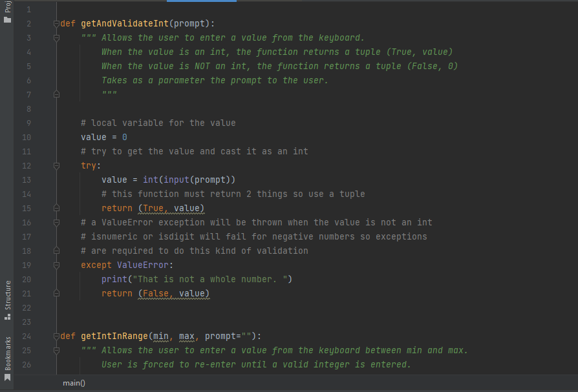The width and height of the screenshot is (578, 392).
Task: Click the fold marker beside line 25
Action: pos(56,350)
